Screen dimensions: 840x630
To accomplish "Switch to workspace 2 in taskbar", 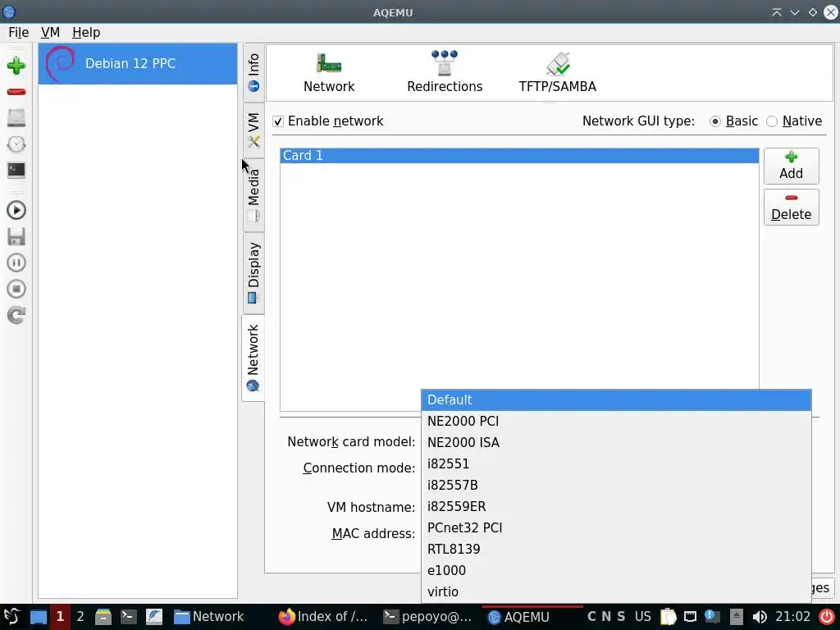I will click(x=80, y=617).
